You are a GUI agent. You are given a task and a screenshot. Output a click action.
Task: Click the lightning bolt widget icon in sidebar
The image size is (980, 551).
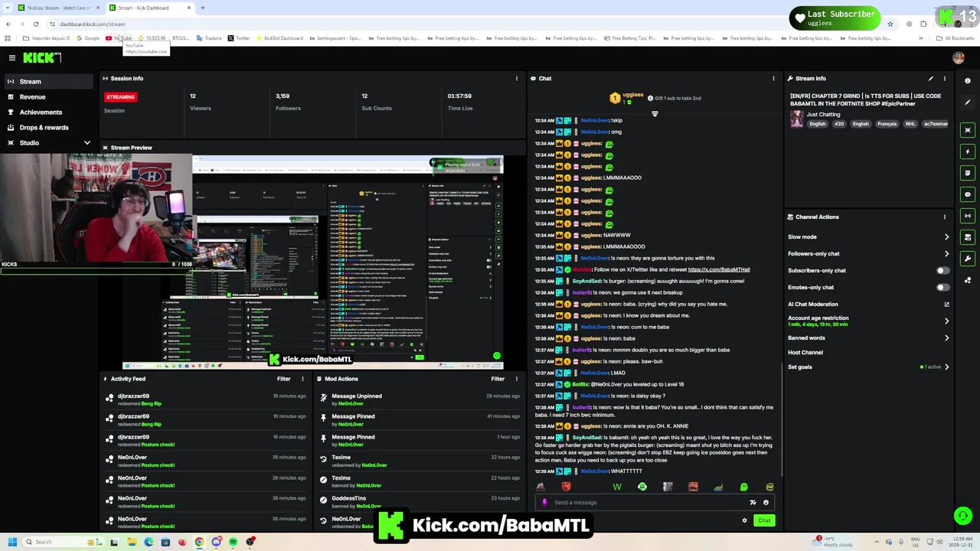coord(968,152)
